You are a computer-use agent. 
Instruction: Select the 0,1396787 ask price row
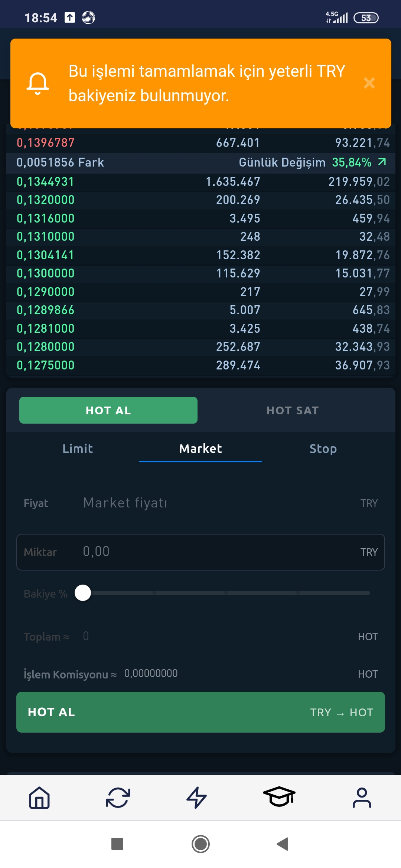click(x=200, y=143)
